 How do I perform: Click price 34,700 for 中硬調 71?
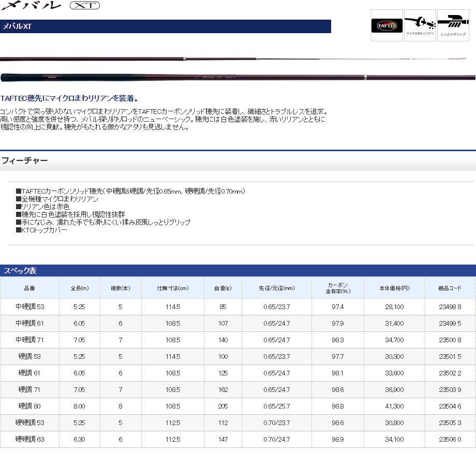[x=394, y=340]
